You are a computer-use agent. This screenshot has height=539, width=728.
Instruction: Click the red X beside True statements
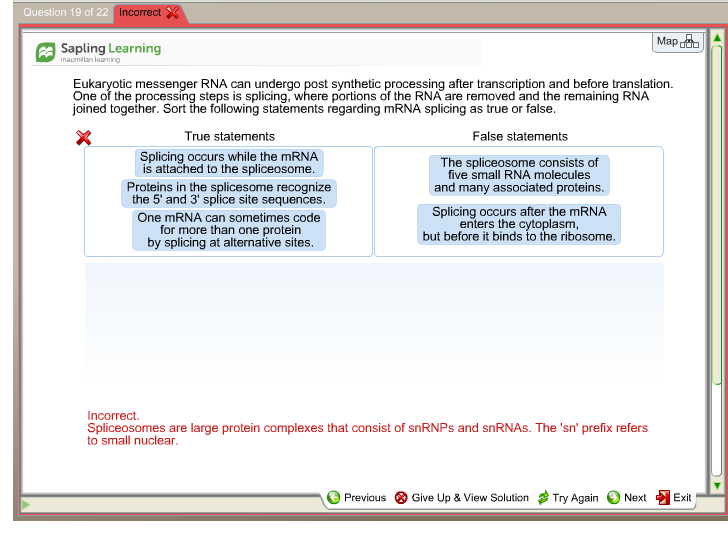coord(84,137)
